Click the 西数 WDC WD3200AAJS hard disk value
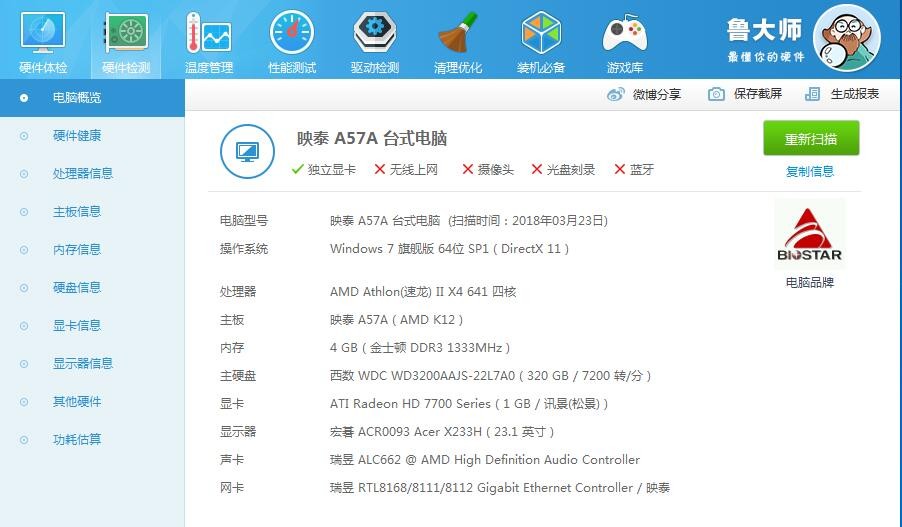This screenshot has width=902, height=527. (491, 376)
